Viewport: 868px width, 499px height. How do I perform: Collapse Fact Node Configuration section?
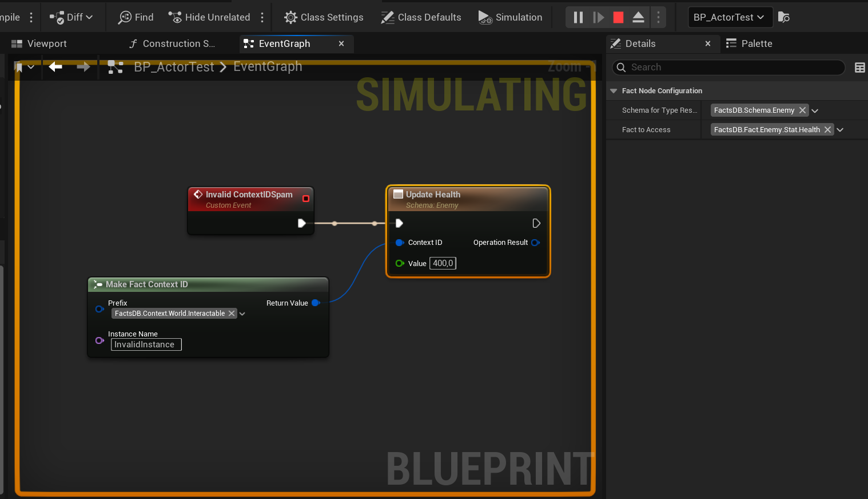614,91
